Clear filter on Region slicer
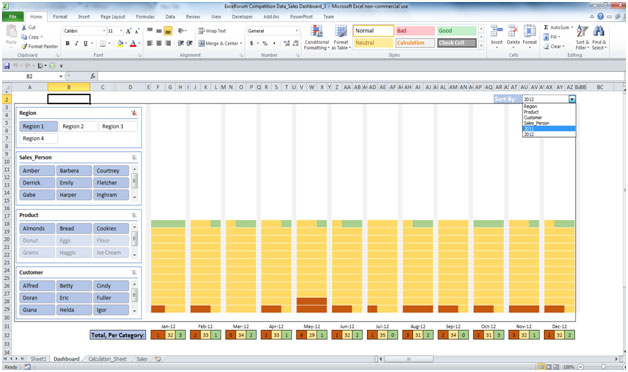 click(x=134, y=113)
